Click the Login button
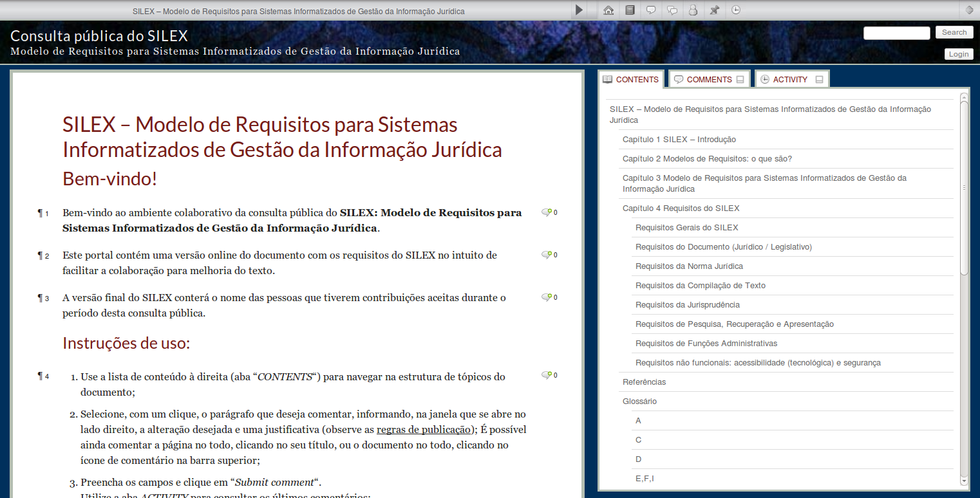The image size is (980, 498). point(958,54)
